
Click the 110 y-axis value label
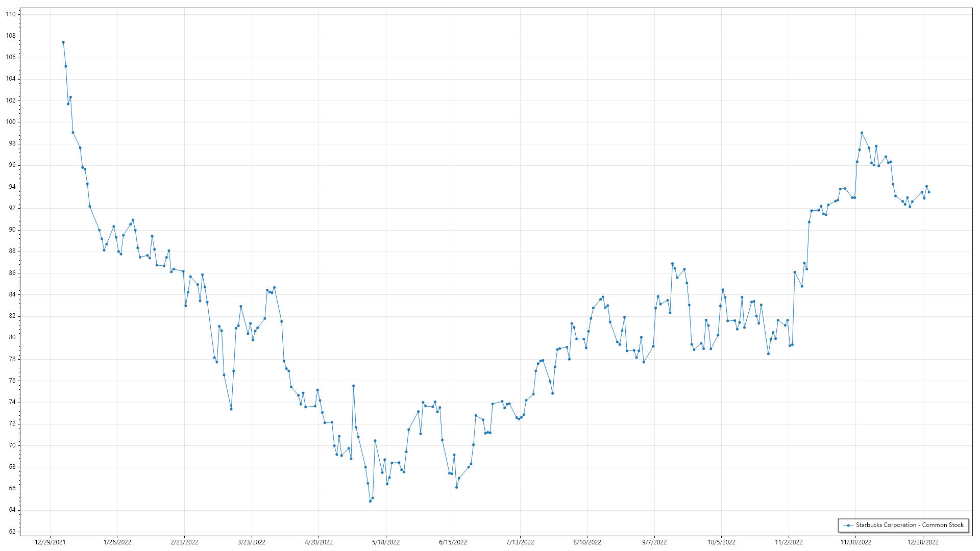pyautogui.click(x=11, y=14)
